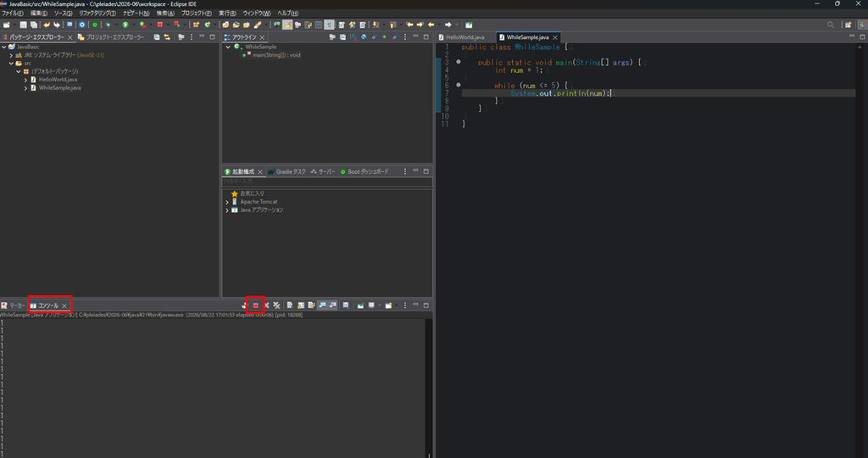
Task: Minimize the editor area
Action: click(851, 36)
